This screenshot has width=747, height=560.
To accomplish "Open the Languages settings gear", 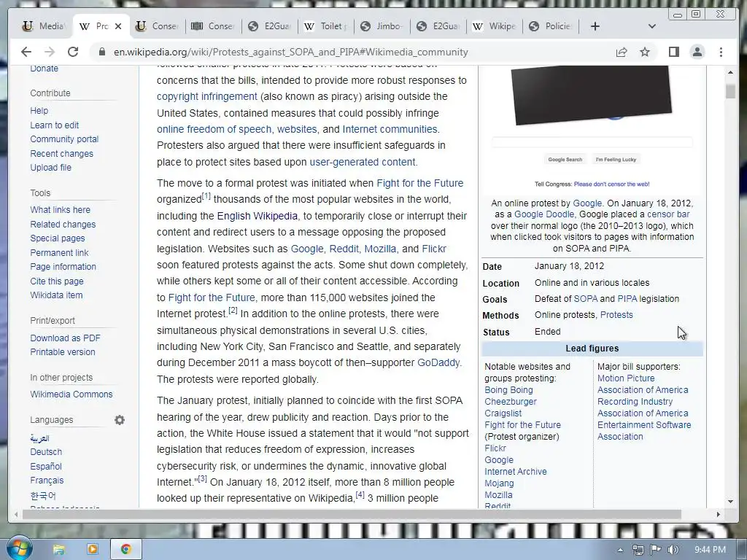I will pos(120,420).
